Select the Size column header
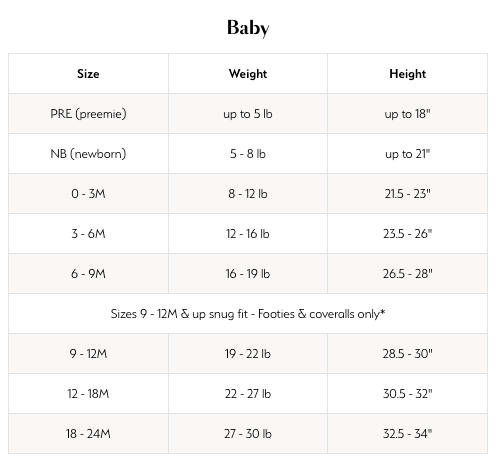The width and height of the screenshot is (497, 462). point(88,74)
